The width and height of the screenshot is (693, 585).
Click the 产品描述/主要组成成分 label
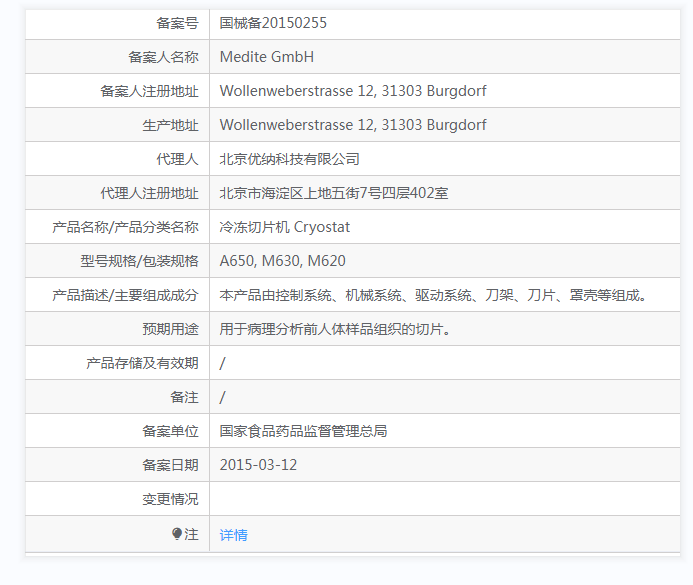pos(125,295)
